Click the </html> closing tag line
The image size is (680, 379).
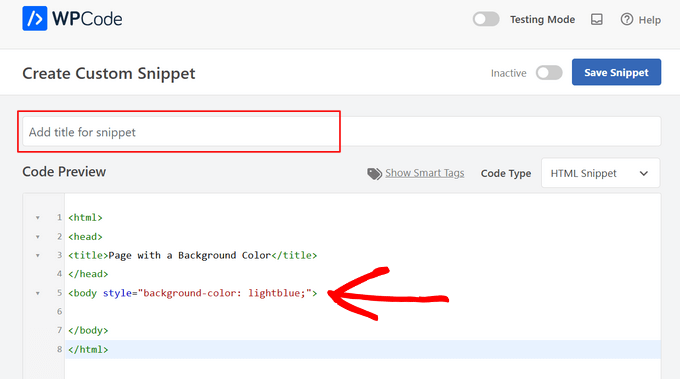tap(88, 350)
